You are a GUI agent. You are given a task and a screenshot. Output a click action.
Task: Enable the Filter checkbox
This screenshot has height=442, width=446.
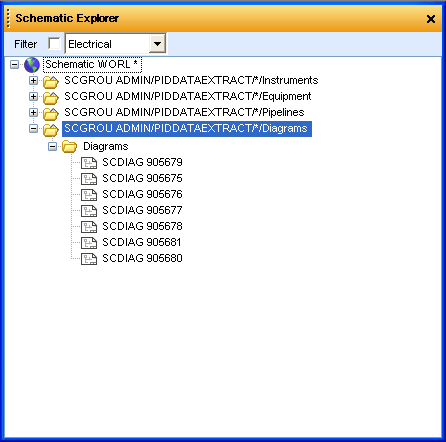[54, 43]
